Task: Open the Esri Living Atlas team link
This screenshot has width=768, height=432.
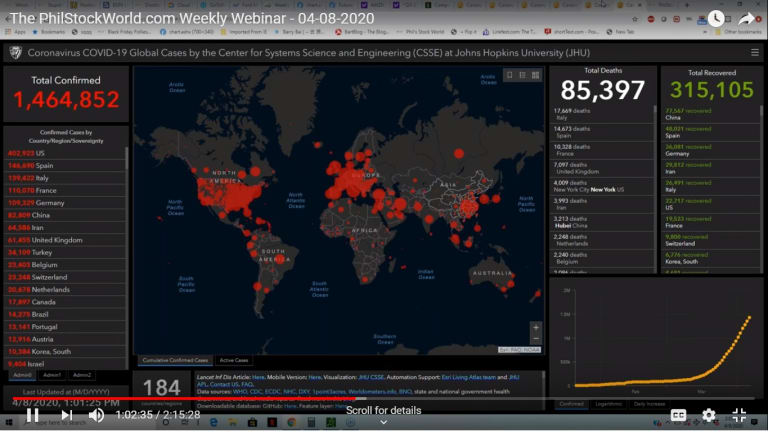Action: tap(468, 377)
